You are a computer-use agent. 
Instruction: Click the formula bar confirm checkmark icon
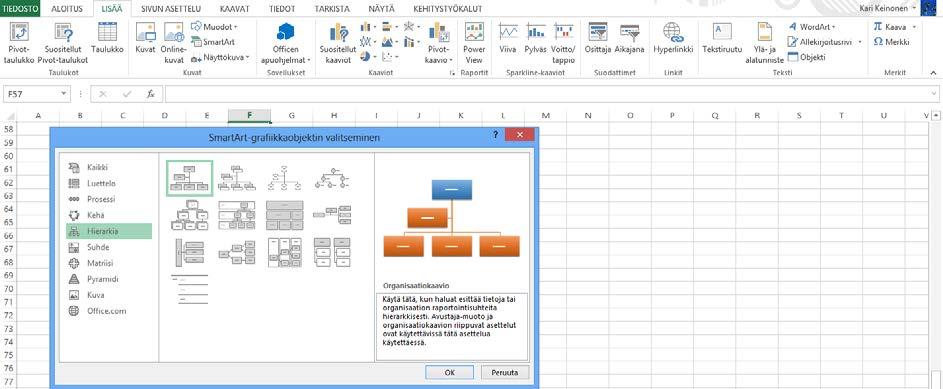tap(127, 94)
